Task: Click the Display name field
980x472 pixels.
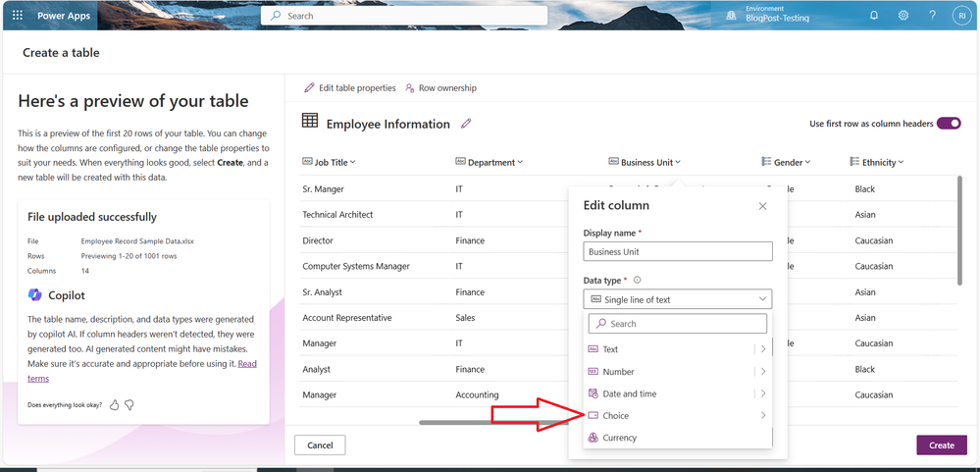Action: tap(678, 251)
